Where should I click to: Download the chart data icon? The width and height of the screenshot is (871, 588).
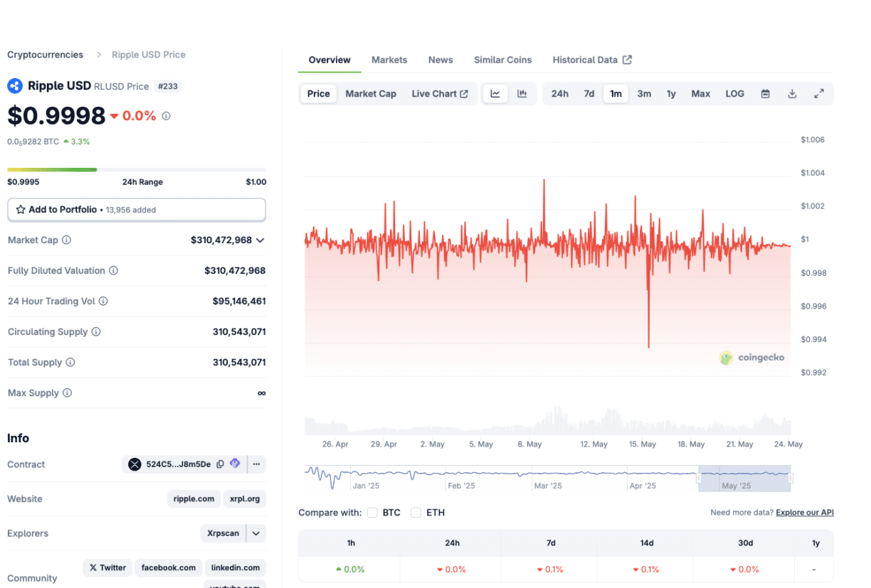click(x=792, y=94)
